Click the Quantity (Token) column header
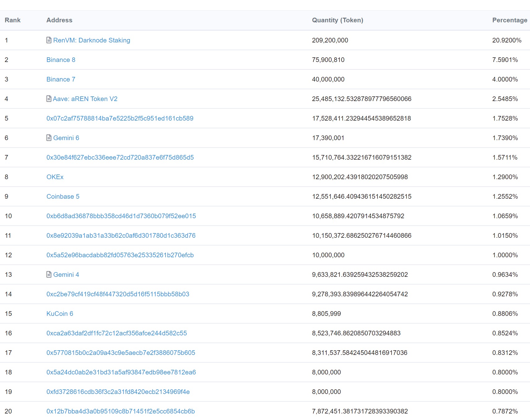Screen dimensions: 530x420 point(338,20)
